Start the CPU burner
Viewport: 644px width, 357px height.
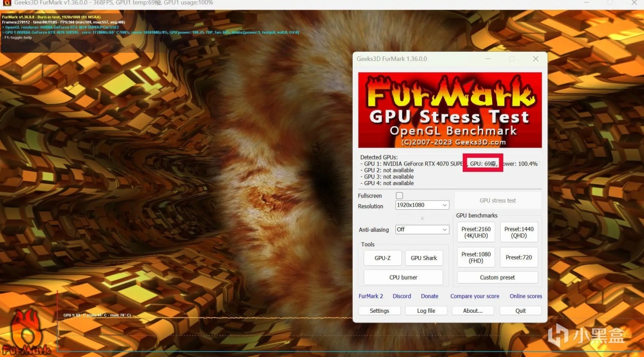pyautogui.click(x=403, y=277)
